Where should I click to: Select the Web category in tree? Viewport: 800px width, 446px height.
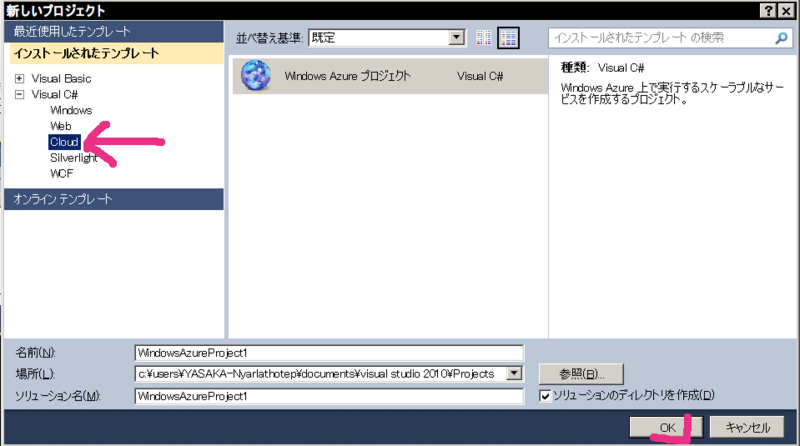(x=61, y=126)
